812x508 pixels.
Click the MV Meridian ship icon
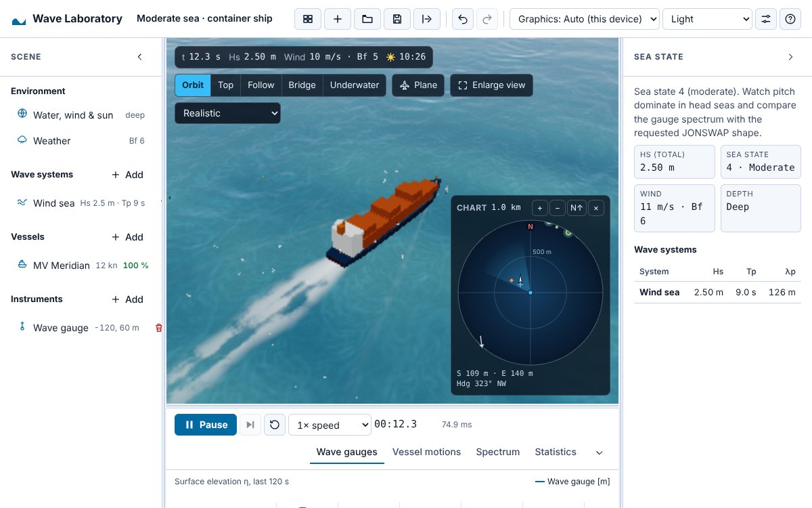coord(22,265)
